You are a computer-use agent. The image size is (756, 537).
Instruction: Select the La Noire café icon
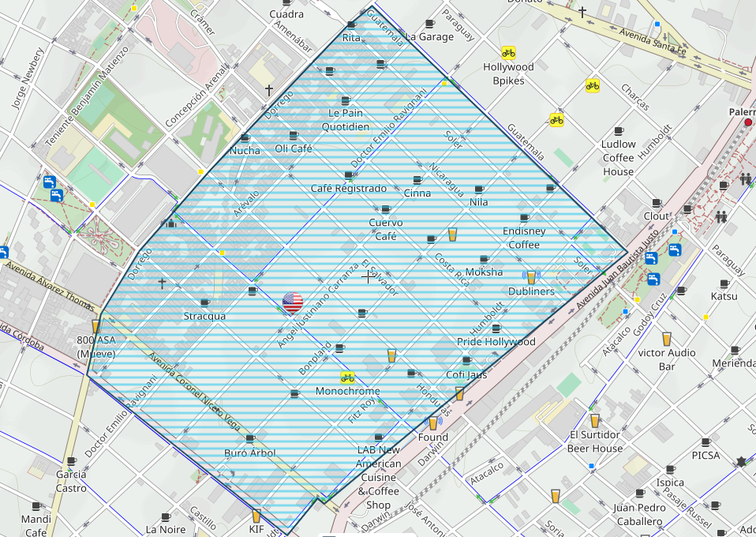[166, 518]
